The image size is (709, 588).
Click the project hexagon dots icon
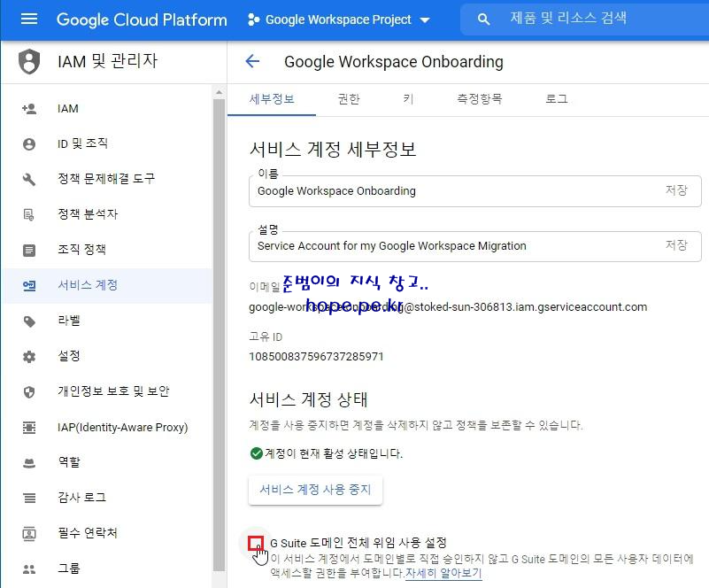click(254, 19)
